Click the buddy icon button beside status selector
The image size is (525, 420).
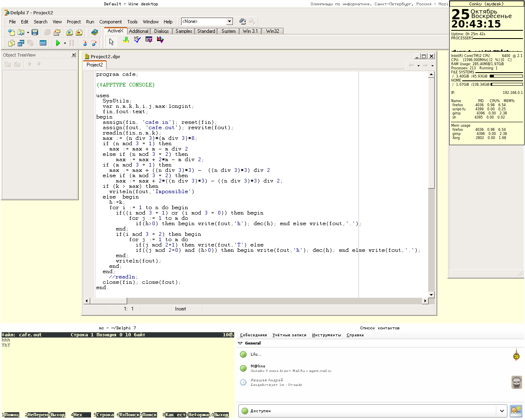tap(516, 411)
